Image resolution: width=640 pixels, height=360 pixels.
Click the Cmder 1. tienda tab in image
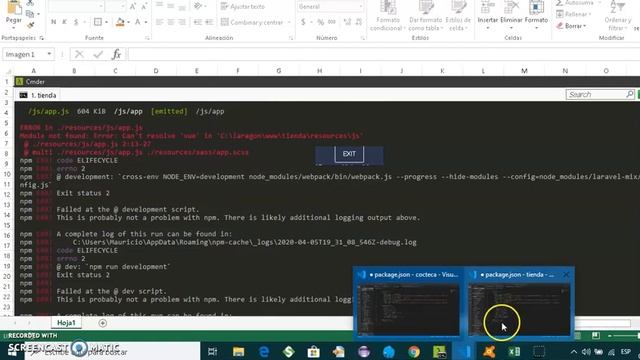click(x=38, y=95)
